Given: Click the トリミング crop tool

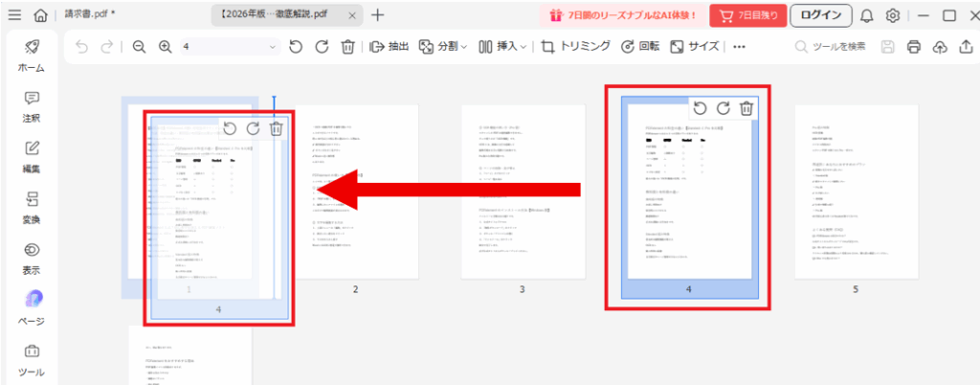Looking at the screenshot, I should (x=576, y=47).
